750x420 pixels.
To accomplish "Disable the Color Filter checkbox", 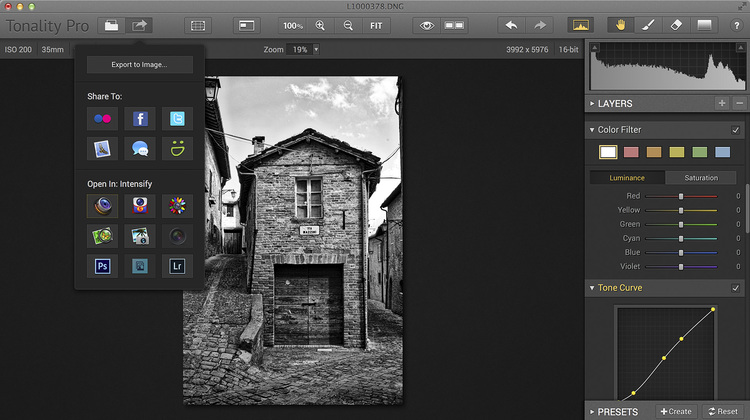I will tap(736, 130).
